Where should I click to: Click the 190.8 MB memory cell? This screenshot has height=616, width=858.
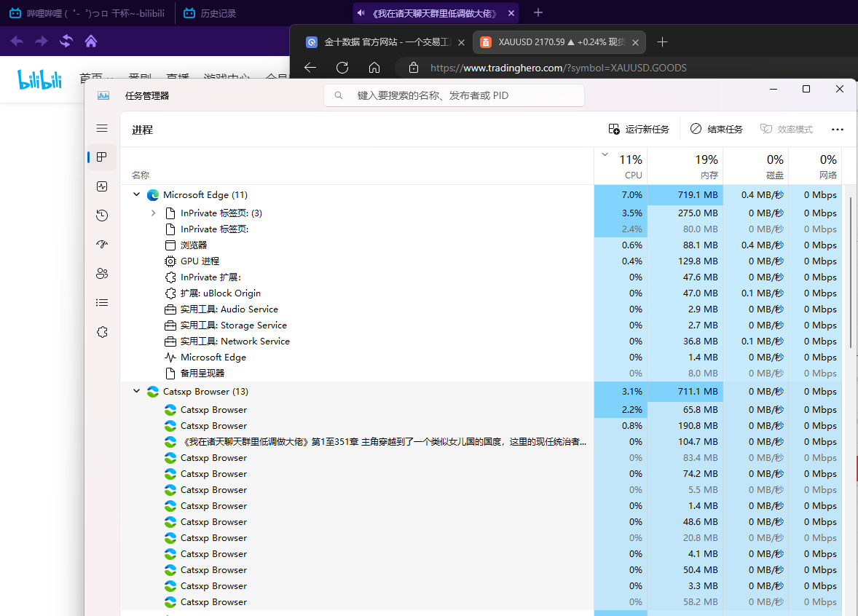point(685,426)
